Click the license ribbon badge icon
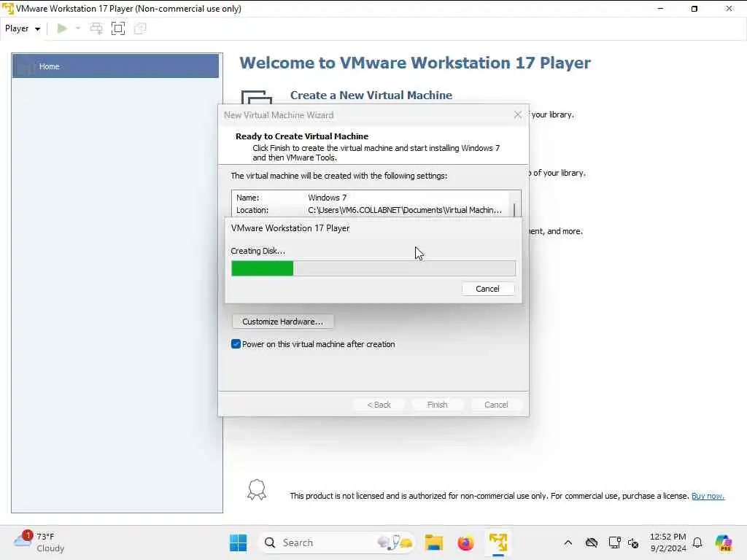Screen dimensions: 747x560 257,489
